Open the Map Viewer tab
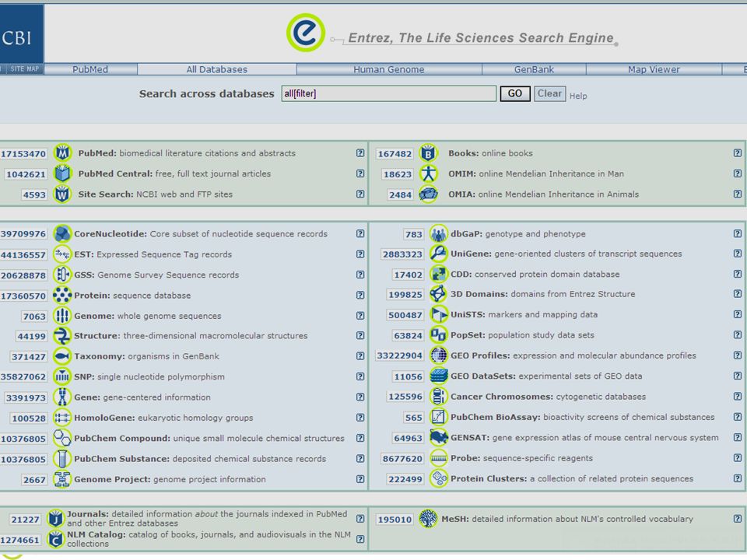Image resolution: width=747 pixels, height=560 pixels. click(654, 69)
